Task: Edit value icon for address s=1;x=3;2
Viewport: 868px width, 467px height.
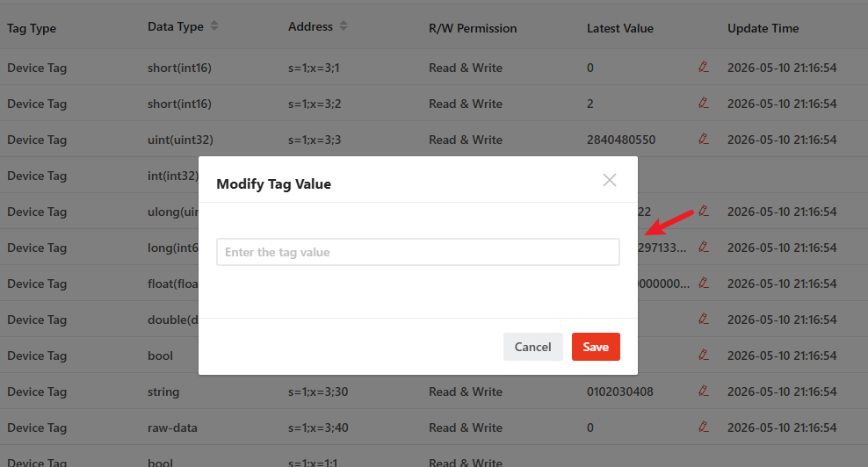Action: tap(704, 103)
